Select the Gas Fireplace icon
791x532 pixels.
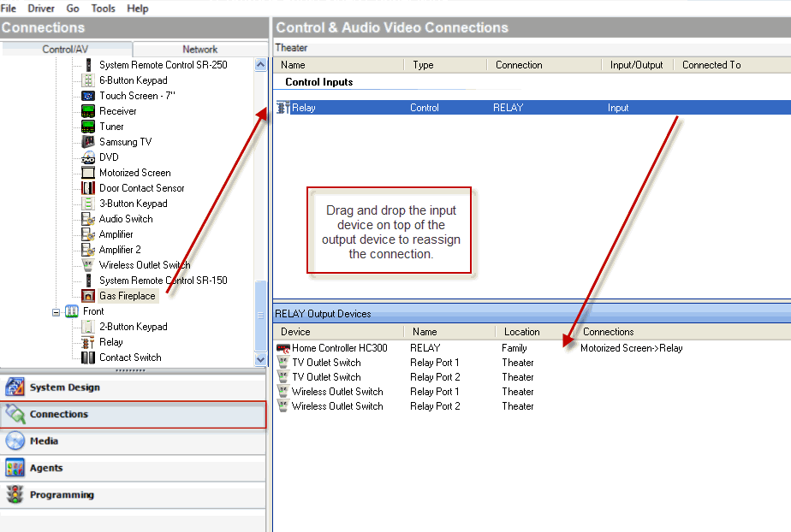point(88,296)
